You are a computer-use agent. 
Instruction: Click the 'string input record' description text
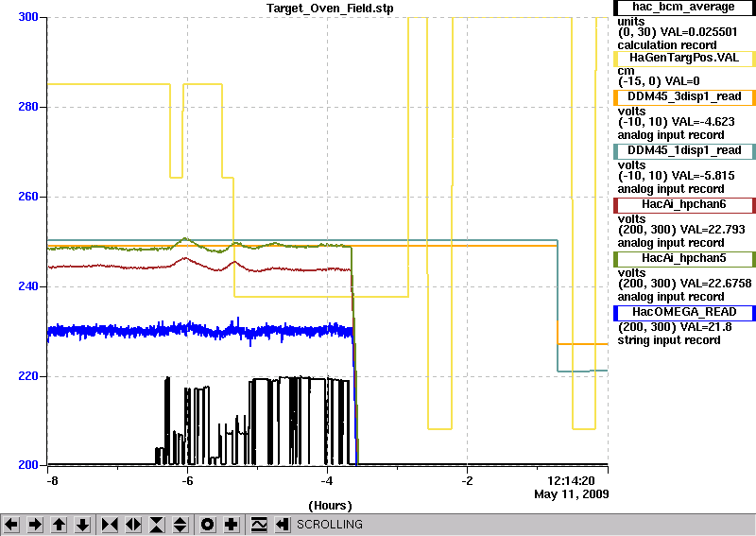(x=669, y=340)
